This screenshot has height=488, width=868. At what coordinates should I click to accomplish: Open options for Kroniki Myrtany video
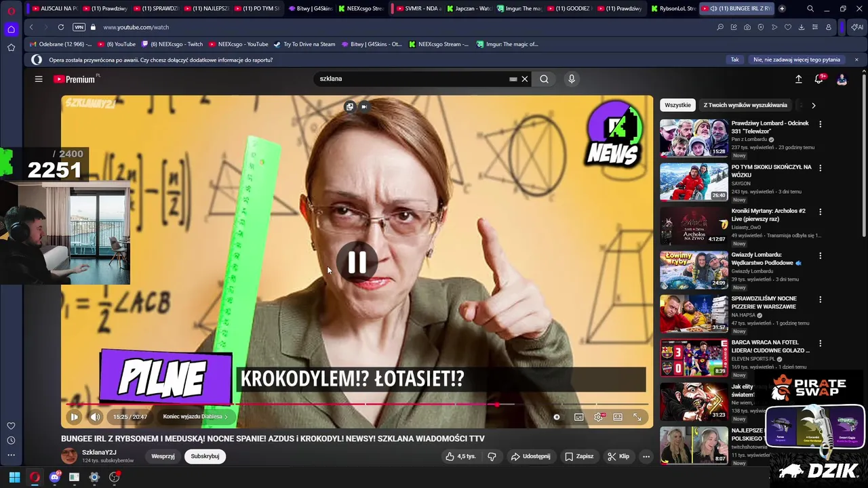click(820, 212)
